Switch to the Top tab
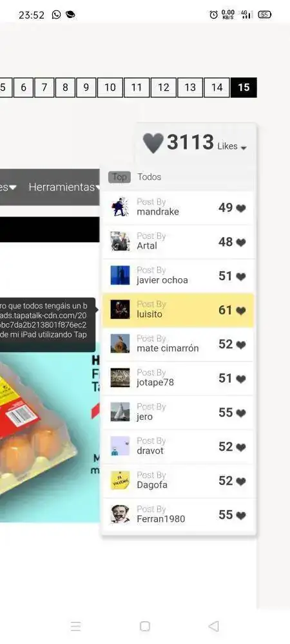The width and height of the screenshot is (290, 644). click(119, 177)
